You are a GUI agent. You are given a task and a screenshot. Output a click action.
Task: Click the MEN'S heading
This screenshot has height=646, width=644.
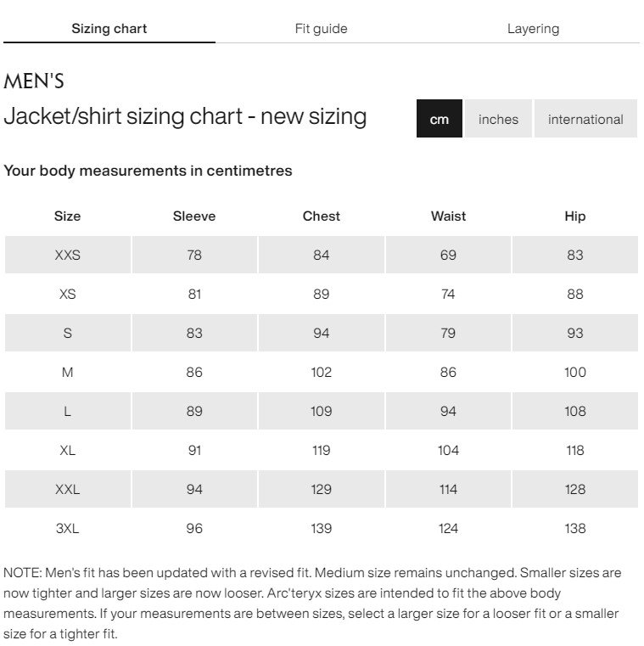coord(34,81)
